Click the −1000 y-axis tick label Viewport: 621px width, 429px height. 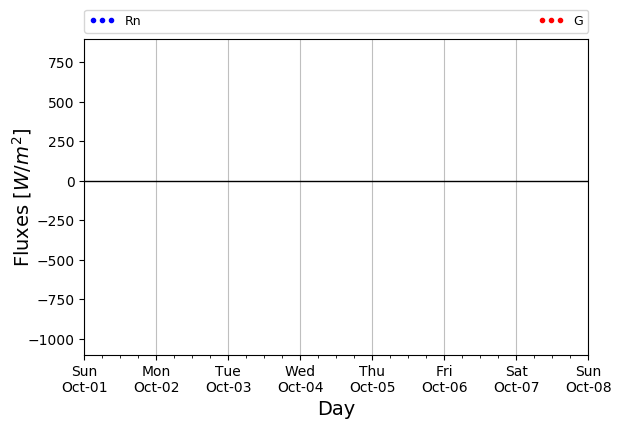[x=51, y=340]
